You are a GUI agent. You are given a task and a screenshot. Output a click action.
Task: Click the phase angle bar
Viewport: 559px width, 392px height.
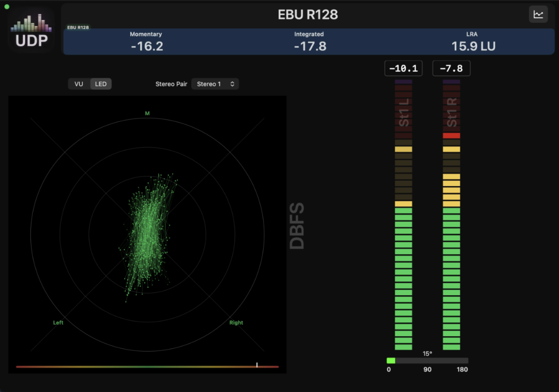(427, 361)
